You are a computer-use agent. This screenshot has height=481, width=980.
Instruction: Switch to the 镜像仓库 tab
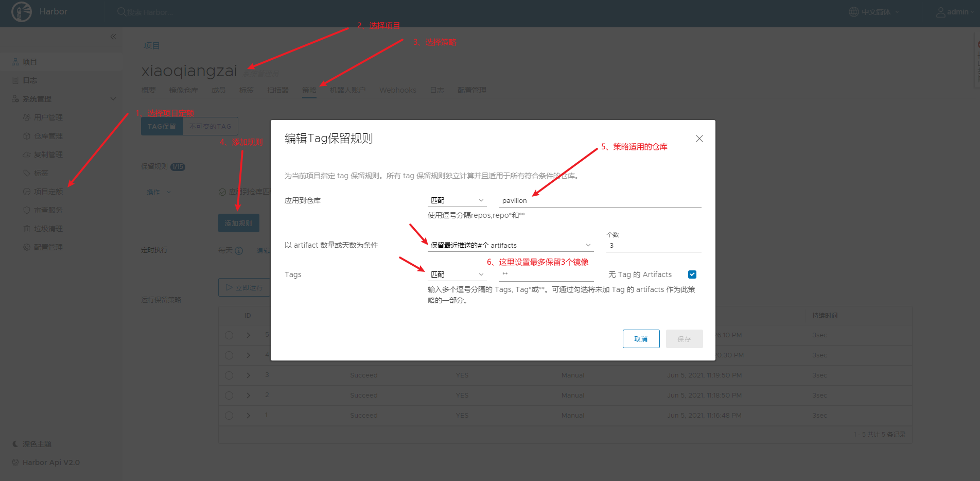coord(184,90)
